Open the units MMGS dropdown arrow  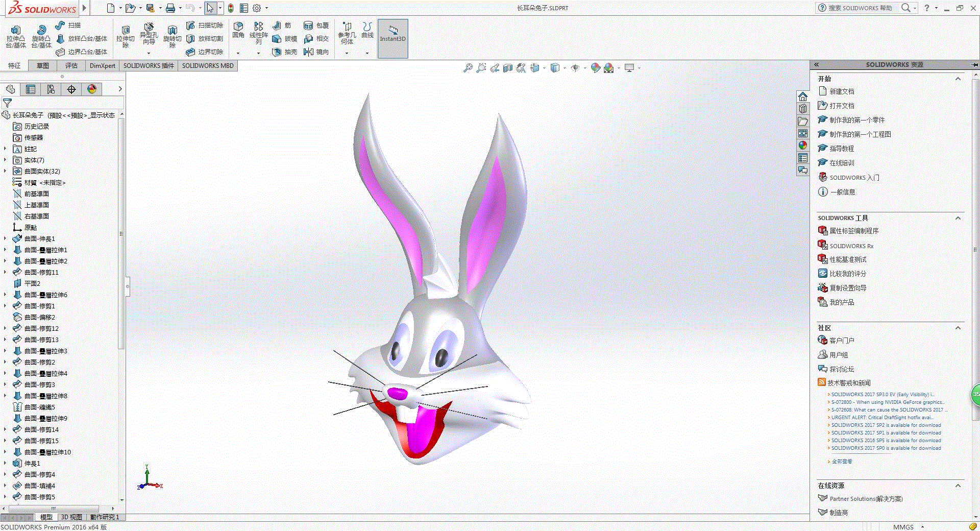[x=922, y=527]
